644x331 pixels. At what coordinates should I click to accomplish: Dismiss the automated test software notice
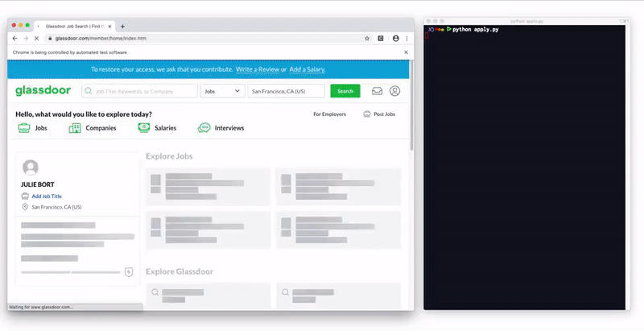coord(406,52)
